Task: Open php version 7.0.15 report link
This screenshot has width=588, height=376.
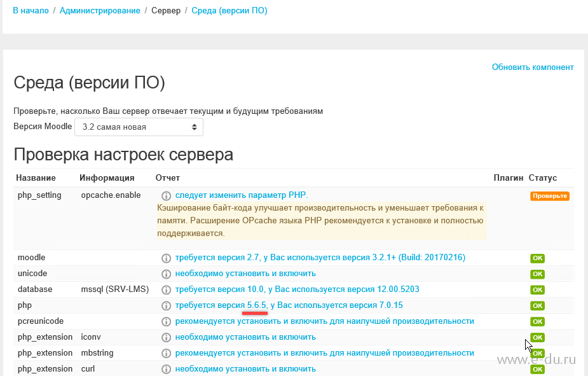Action: pos(289,305)
